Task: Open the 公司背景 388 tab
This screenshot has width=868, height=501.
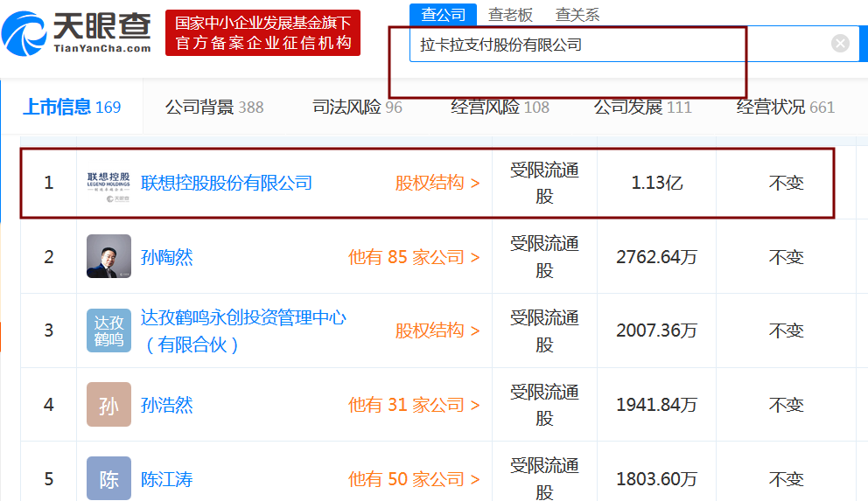Action: (x=214, y=107)
